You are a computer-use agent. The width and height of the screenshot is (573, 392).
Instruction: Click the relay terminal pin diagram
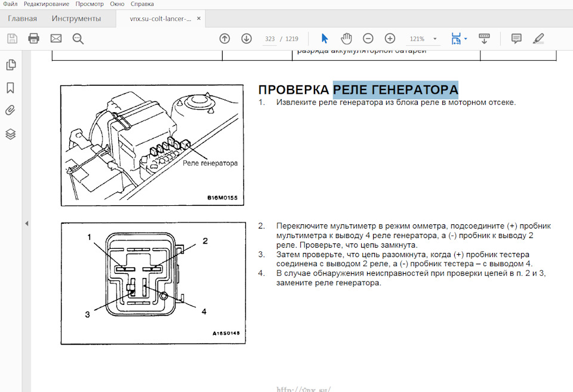(153, 283)
